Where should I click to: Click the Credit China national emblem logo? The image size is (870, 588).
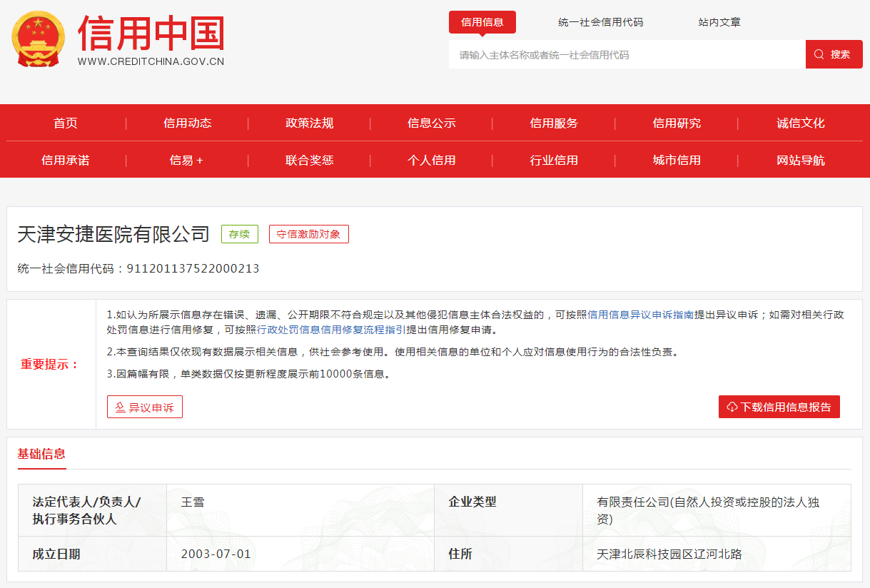tap(38, 39)
